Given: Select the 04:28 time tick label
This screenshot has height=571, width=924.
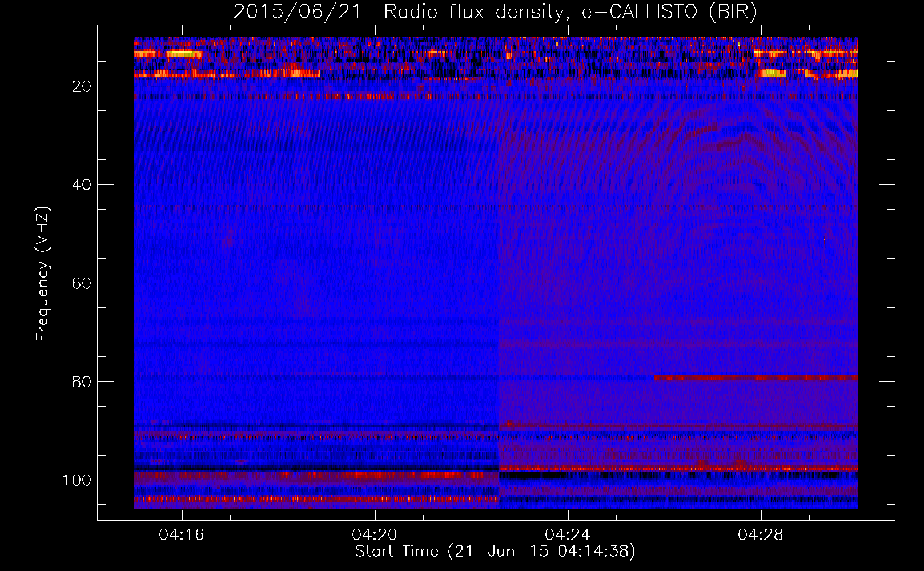Looking at the screenshot, I should coord(761,535).
